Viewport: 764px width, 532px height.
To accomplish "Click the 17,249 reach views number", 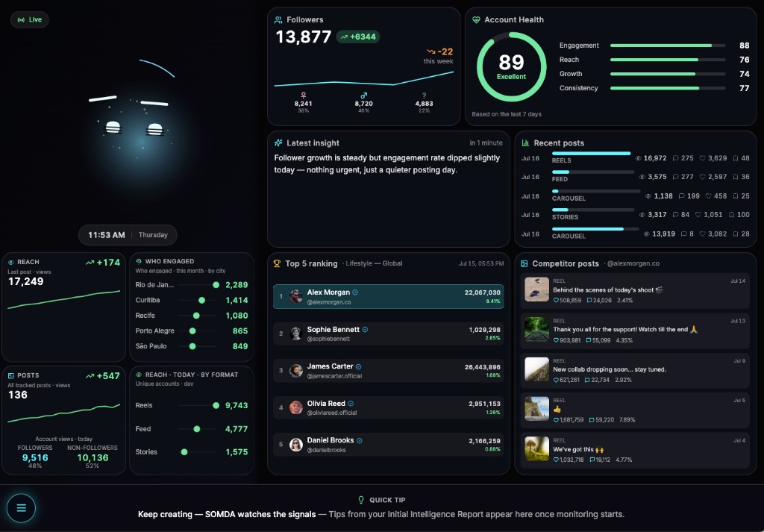I will point(26,281).
